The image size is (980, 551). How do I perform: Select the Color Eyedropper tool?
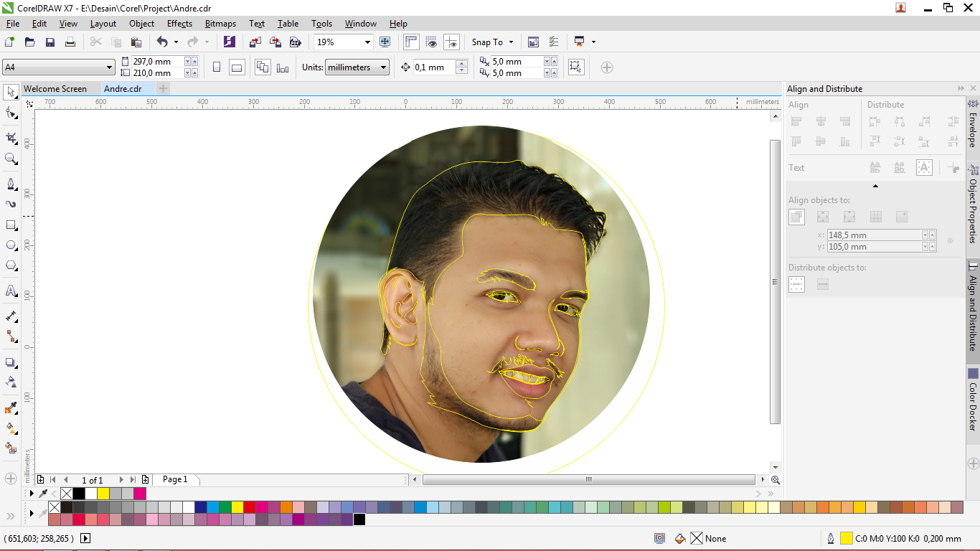point(11,408)
